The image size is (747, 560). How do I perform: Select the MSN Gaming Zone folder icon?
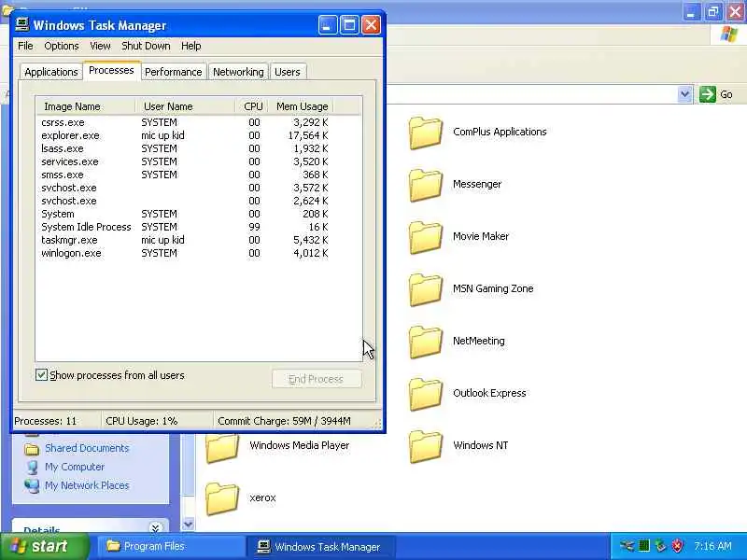426,289
